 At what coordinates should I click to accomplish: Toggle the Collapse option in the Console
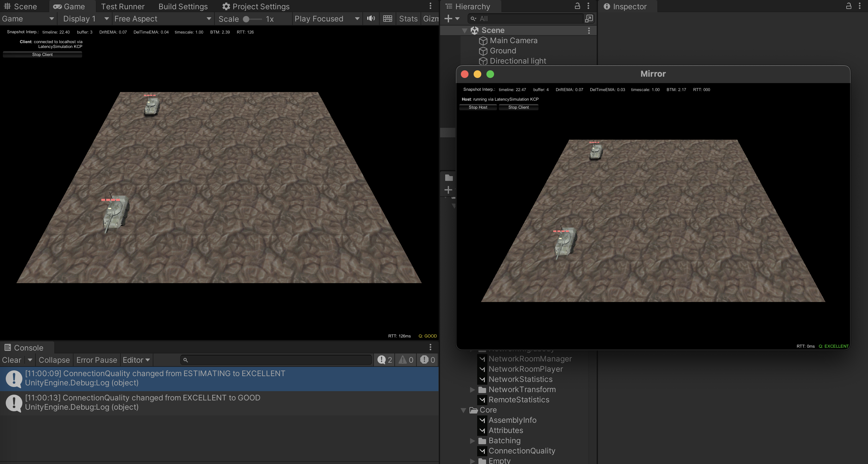coord(54,360)
